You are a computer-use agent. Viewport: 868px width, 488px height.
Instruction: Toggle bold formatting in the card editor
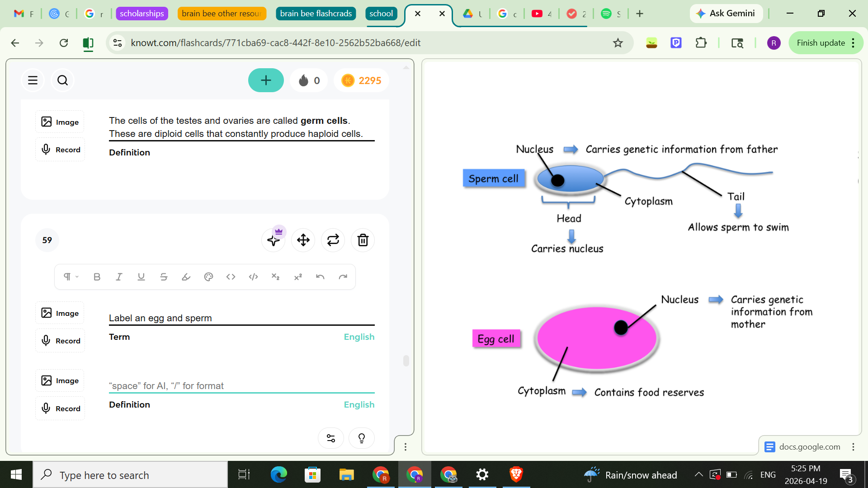96,277
